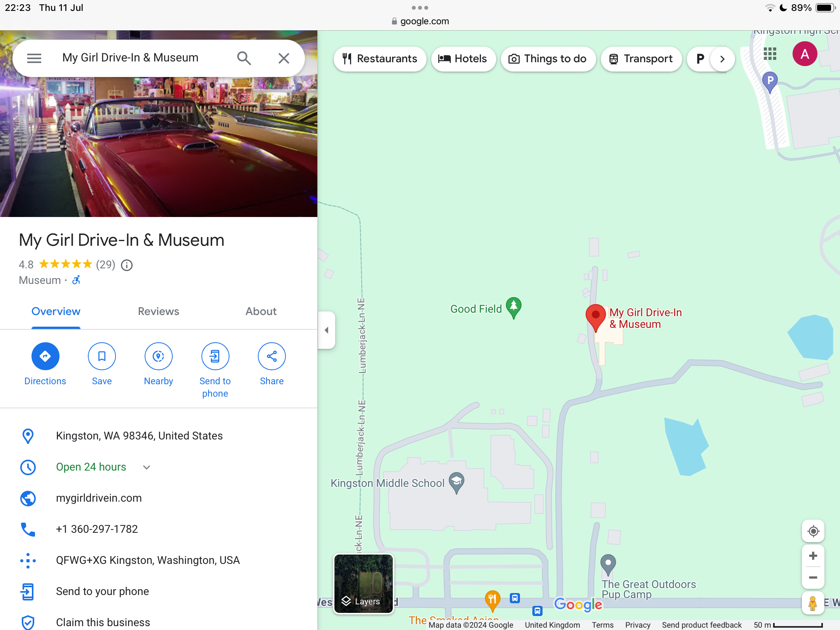
Task: Open the hamburger menu in search bar
Action: point(34,58)
